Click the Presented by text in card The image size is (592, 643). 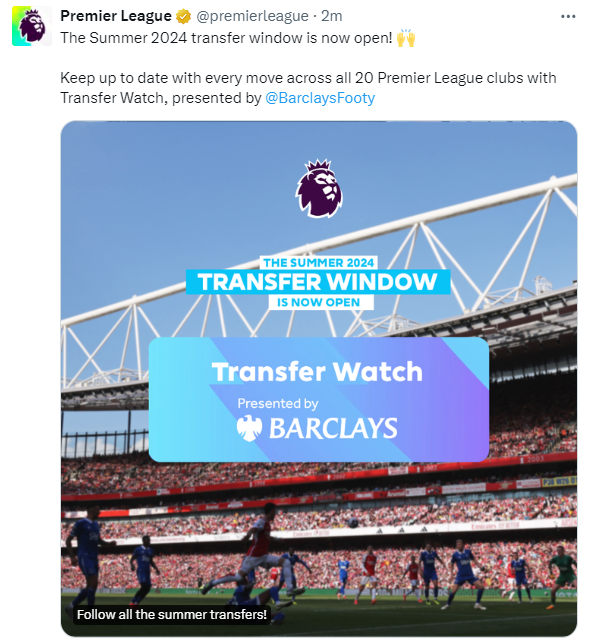pyautogui.click(x=278, y=404)
